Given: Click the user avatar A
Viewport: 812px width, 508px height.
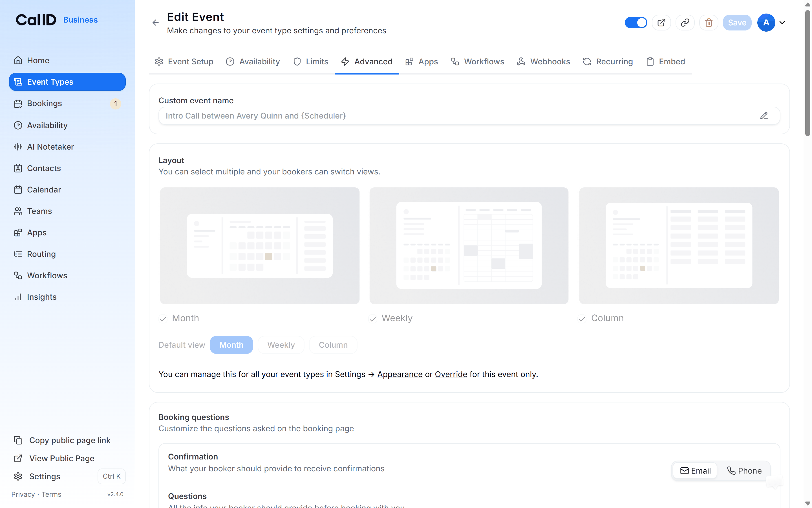Looking at the screenshot, I should pos(766,23).
